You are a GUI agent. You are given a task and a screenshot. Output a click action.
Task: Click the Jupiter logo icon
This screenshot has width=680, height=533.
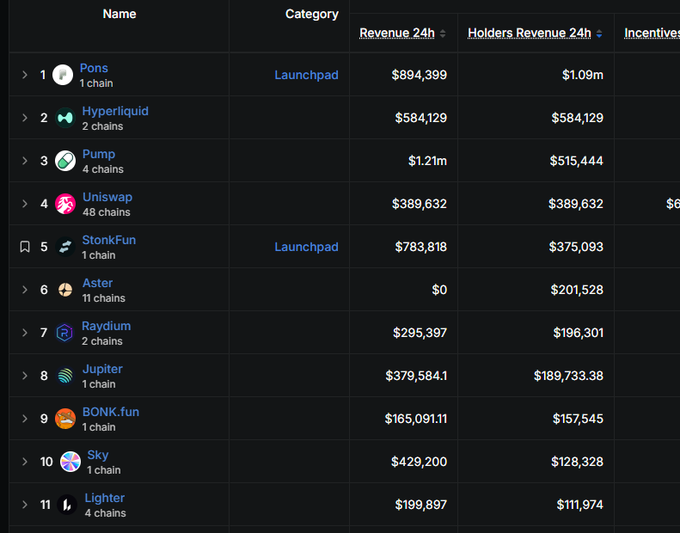(x=65, y=376)
